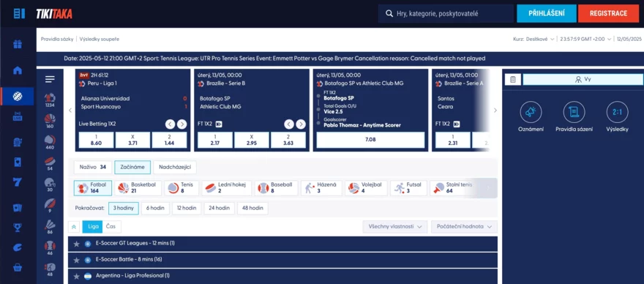Switch to the Nadcházející tab
This screenshot has width=644, height=284.
coord(175,168)
